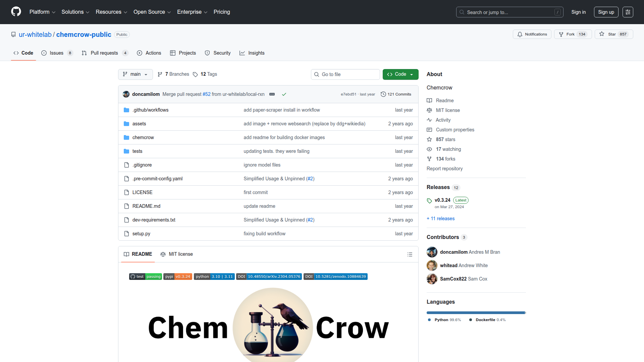Click the verified commit checkmark icon
644x362 pixels.
pyautogui.click(x=284, y=94)
